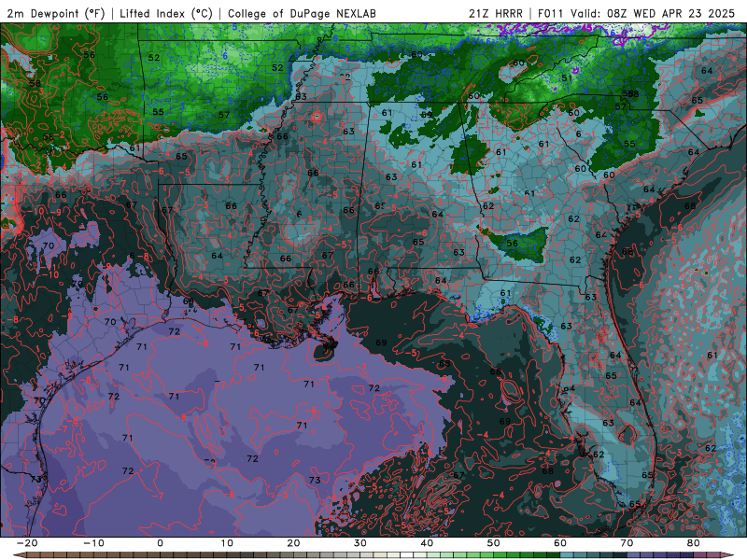Click the '30' colorbar scale label
747x560 pixels.
pos(360,543)
